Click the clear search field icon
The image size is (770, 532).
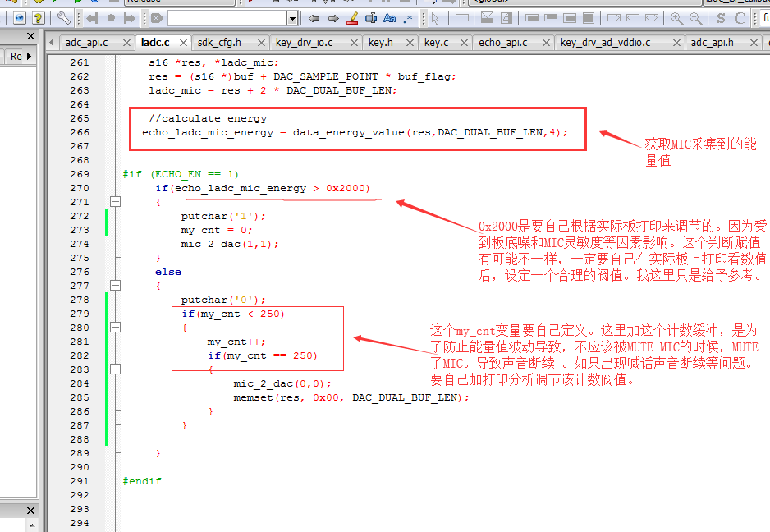click(x=157, y=19)
